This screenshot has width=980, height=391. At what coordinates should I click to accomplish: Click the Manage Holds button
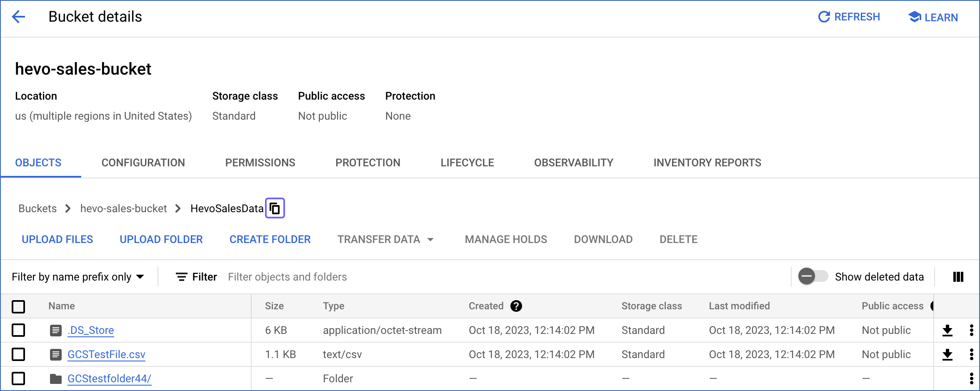point(506,239)
